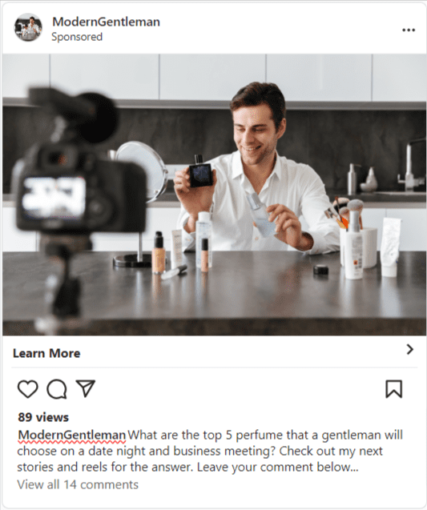Open the ModernGentleman username in the post header
Viewport: 427px width, 510px height.
pyautogui.click(x=106, y=22)
